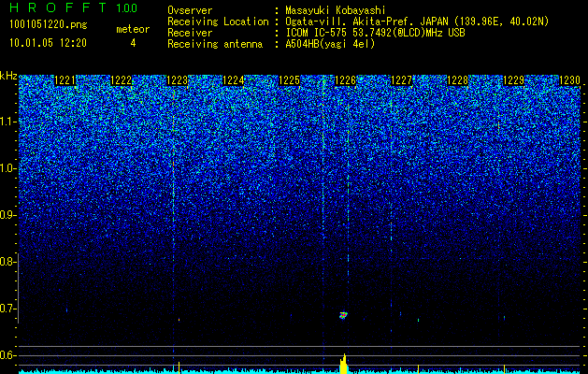Click the timestamp 10.01.05 12:20

pos(48,43)
